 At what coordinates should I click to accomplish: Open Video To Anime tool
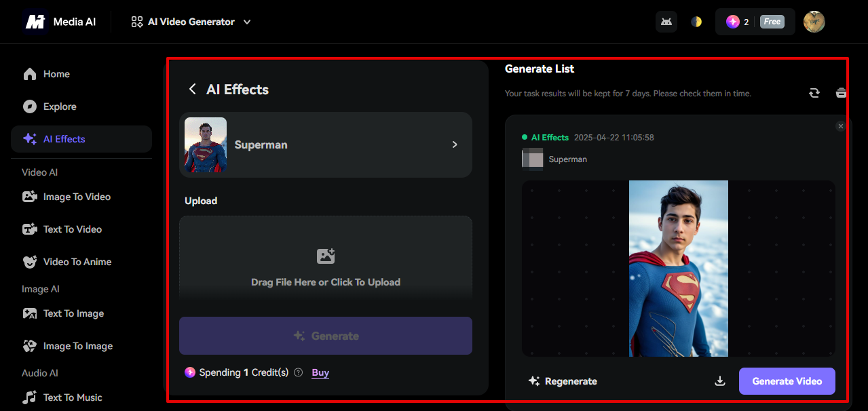[x=81, y=262]
